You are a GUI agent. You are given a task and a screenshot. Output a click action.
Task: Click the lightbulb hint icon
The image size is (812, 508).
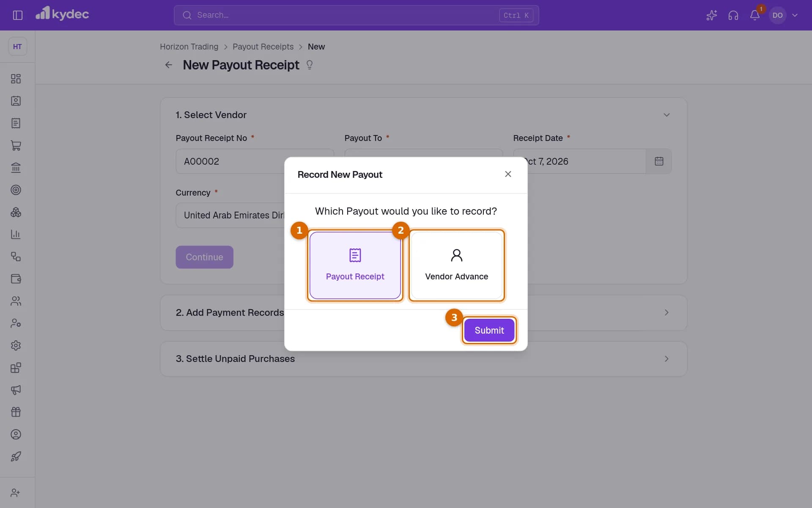[310, 65]
